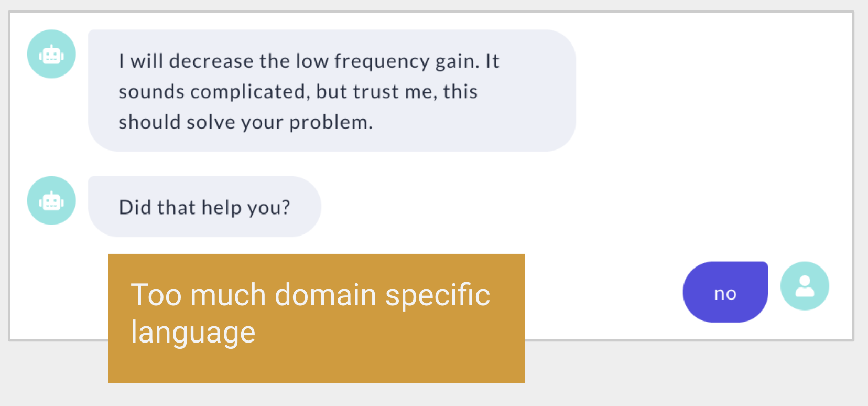Click the robot face inside the top avatar
The width and height of the screenshot is (868, 406).
51,55
